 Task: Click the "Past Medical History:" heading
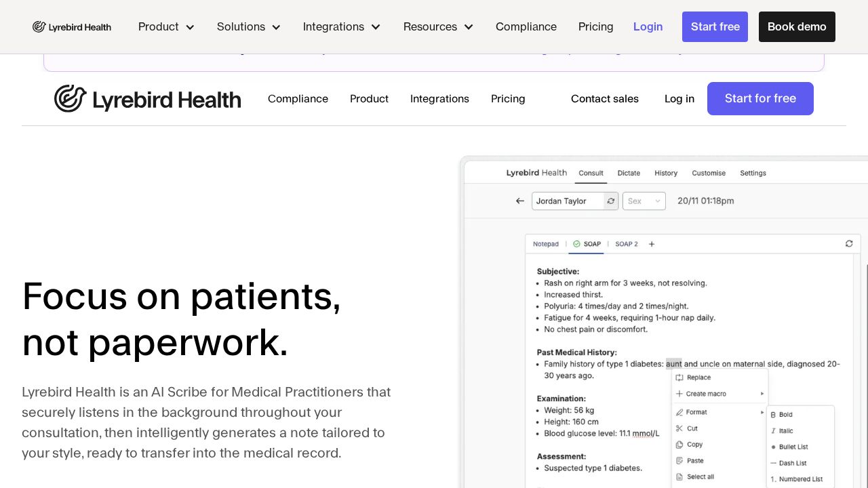(577, 352)
